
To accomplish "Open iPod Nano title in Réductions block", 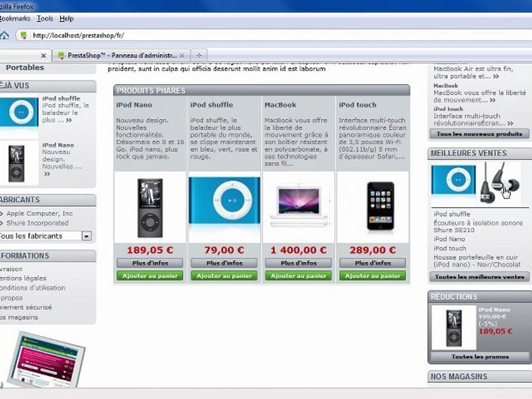I will pyautogui.click(x=494, y=309).
